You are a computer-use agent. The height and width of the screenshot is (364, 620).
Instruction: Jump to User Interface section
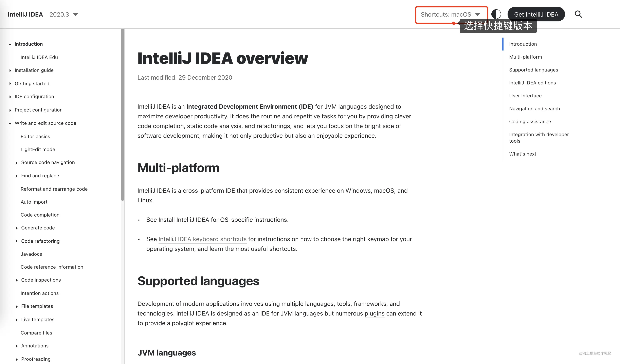point(525,96)
